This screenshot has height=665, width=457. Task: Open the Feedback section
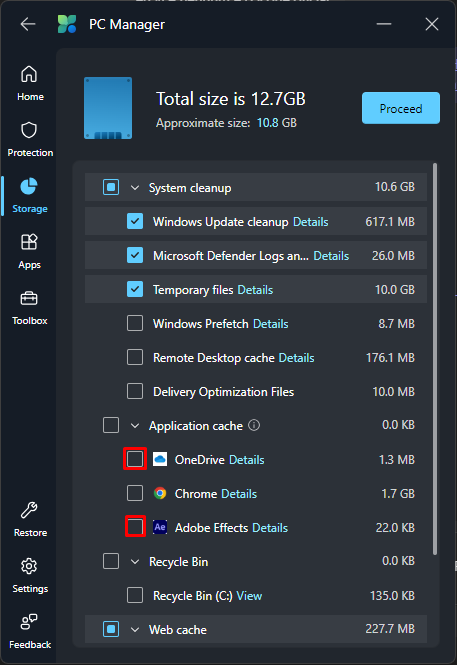30,631
